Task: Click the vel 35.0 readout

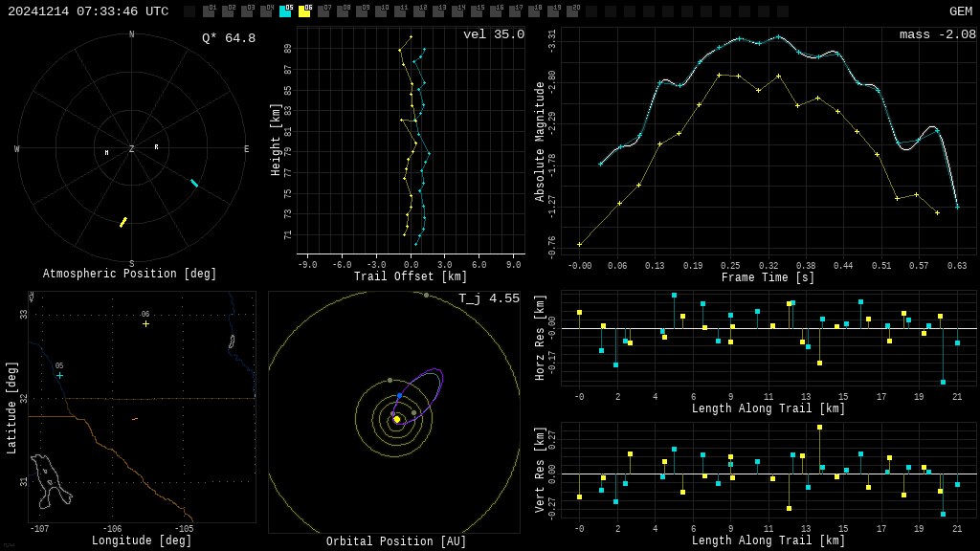Action: tap(494, 34)
